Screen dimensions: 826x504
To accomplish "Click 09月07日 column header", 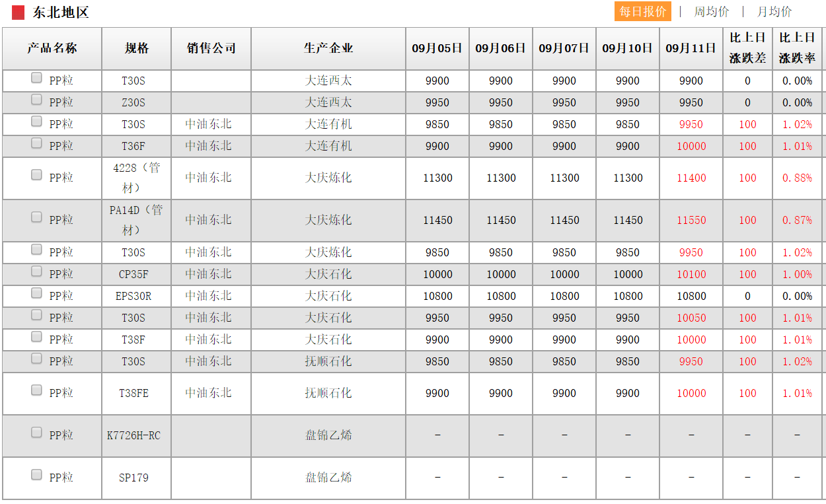I will pyautogui.click(x=564, y=48).
